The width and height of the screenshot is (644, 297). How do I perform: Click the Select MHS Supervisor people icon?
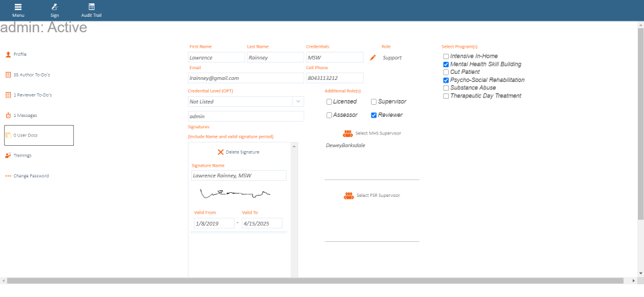tap(348, 133)
